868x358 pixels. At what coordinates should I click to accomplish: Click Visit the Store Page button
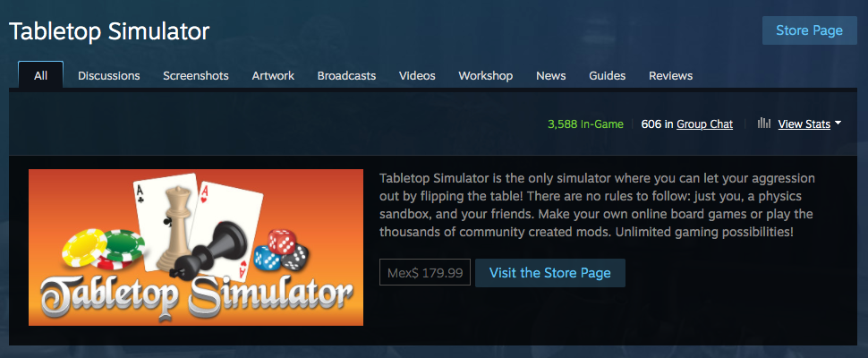click(x=550, y=273)
